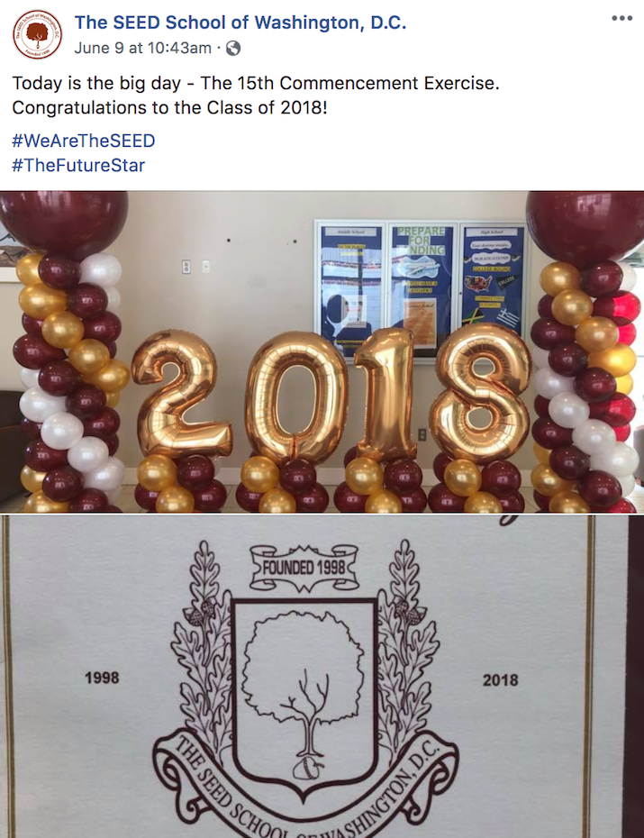Screen dimensions: 644x838
Task: Open the three-dot post options menu
Action: 622,18
